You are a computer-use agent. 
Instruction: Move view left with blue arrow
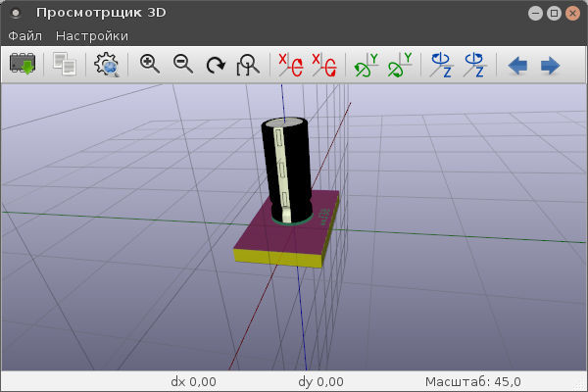pos(517,66)
